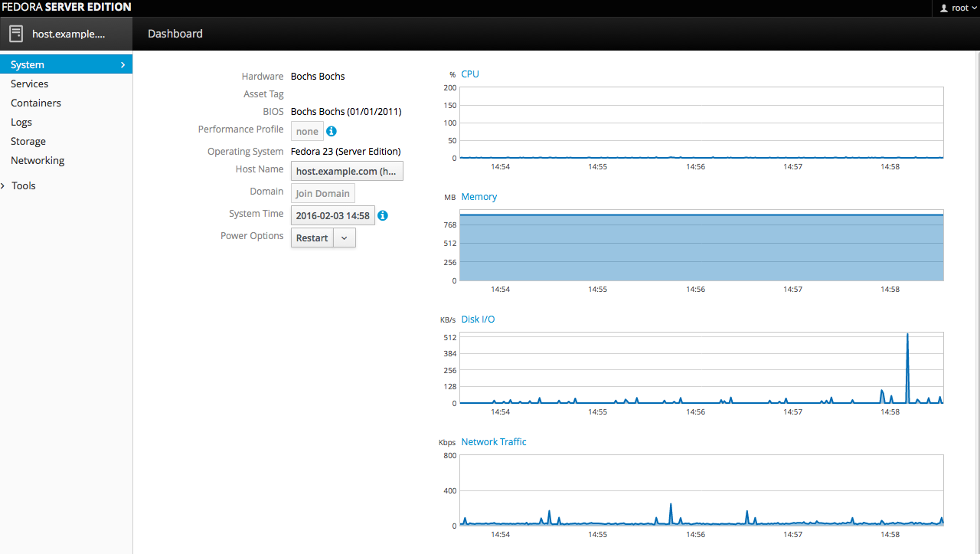Viewport: 980px width, 554px height.
Task: Click the Fedora 23 (Server Edition) text
Action: click(x=345, y=151)
